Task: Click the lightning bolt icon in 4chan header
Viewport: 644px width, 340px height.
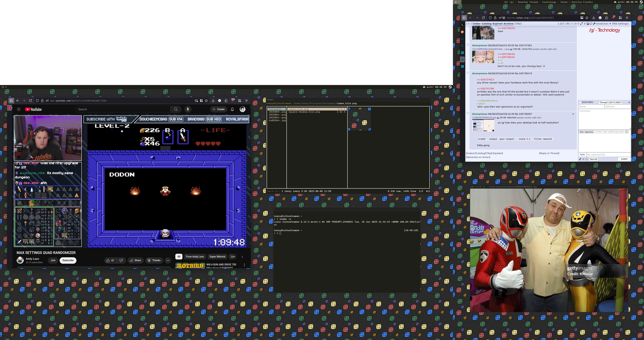Action: [x=585, y=24]
